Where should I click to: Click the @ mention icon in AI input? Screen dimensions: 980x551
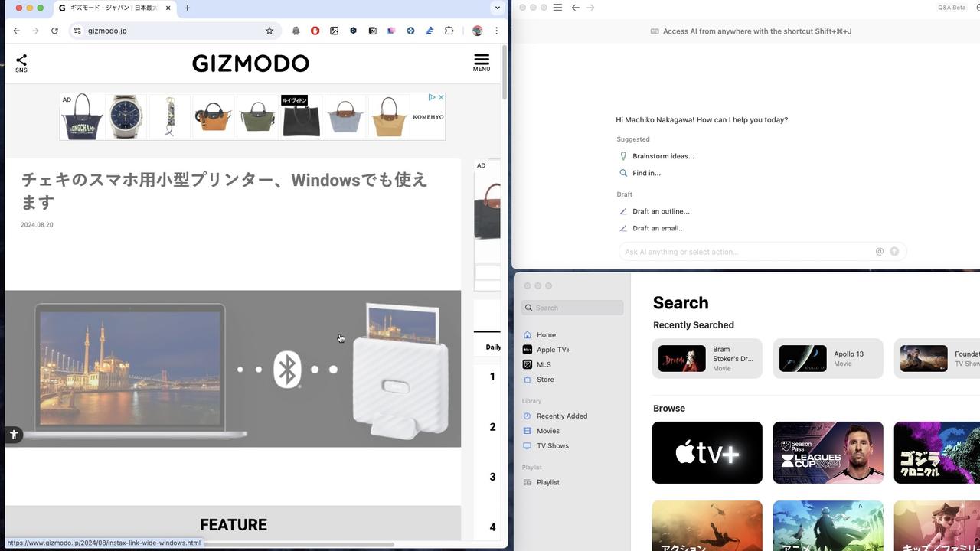click(880, 251)
